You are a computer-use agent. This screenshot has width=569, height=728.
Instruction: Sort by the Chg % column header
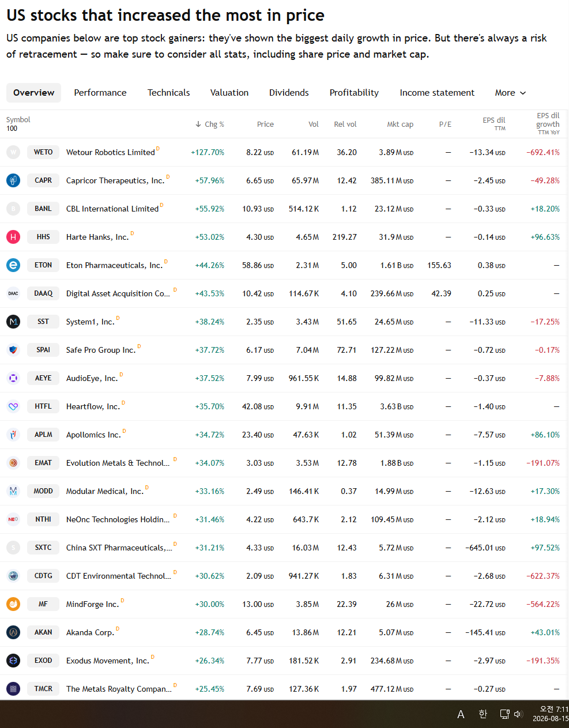[210, 125]
